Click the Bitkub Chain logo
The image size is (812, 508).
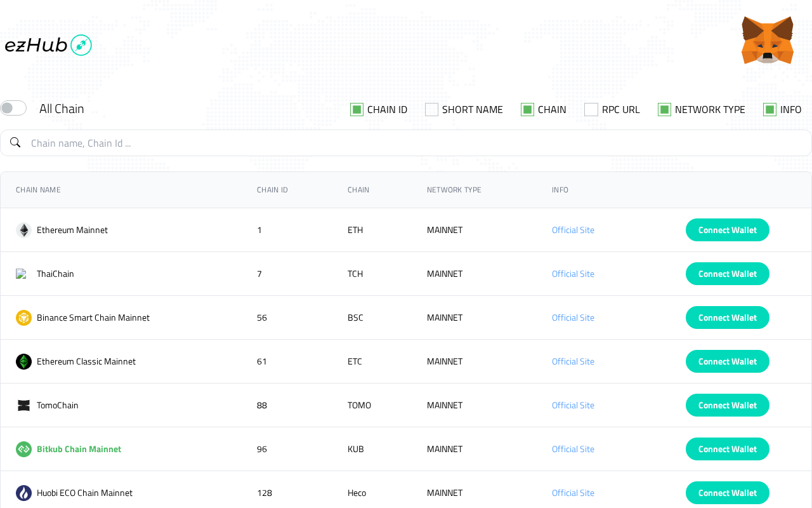(23, 449)
